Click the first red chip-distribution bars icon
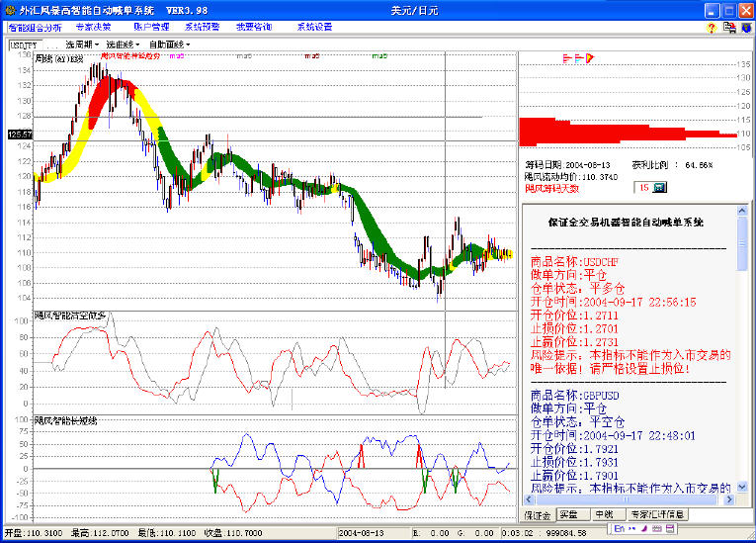756x543 pixels. click(567, 59)
